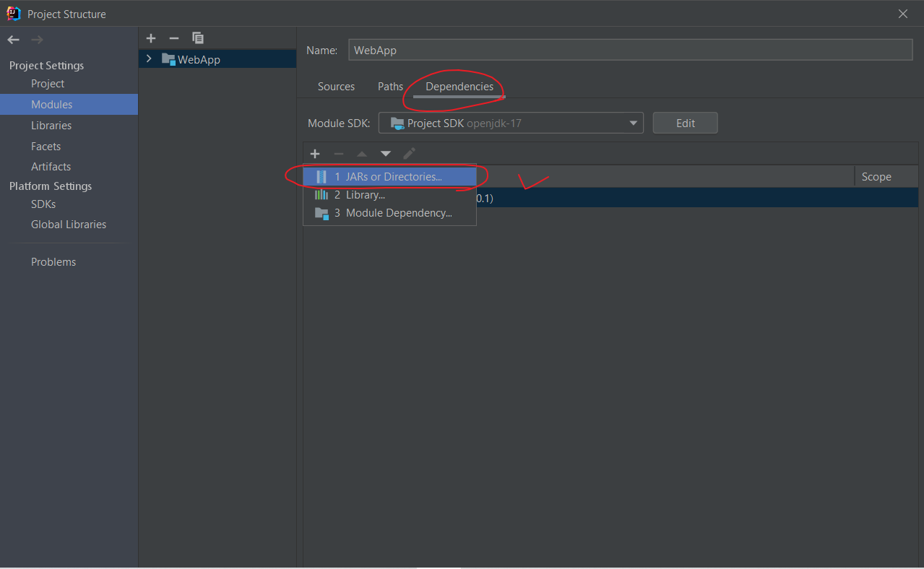Viewport: 924px width, 569px height.
Task: Open Project settings section
Action: [x=48, y=84]
